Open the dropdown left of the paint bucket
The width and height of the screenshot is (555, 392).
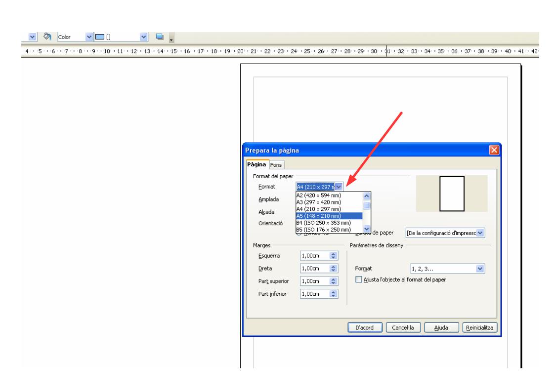coord(32,37)
